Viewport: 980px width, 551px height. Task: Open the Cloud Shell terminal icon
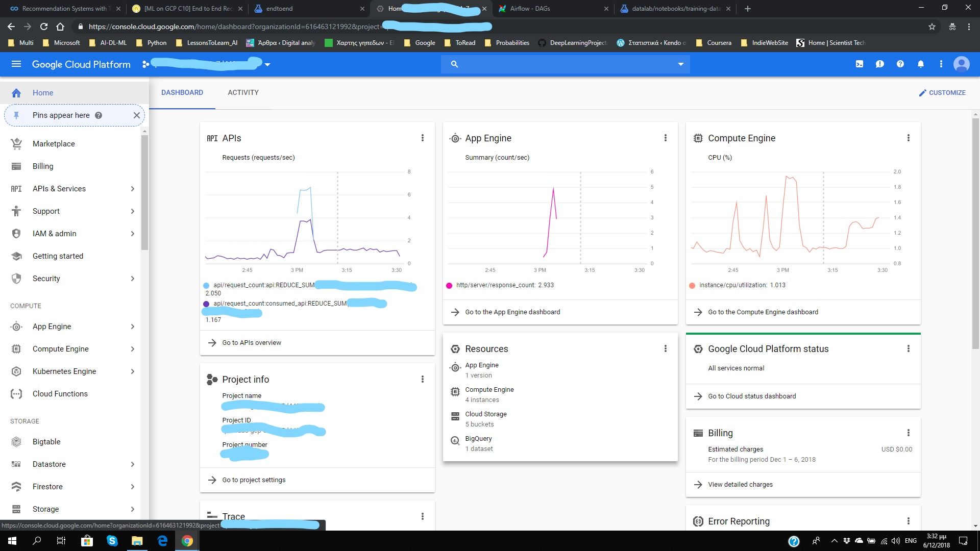tap(860, 64)
